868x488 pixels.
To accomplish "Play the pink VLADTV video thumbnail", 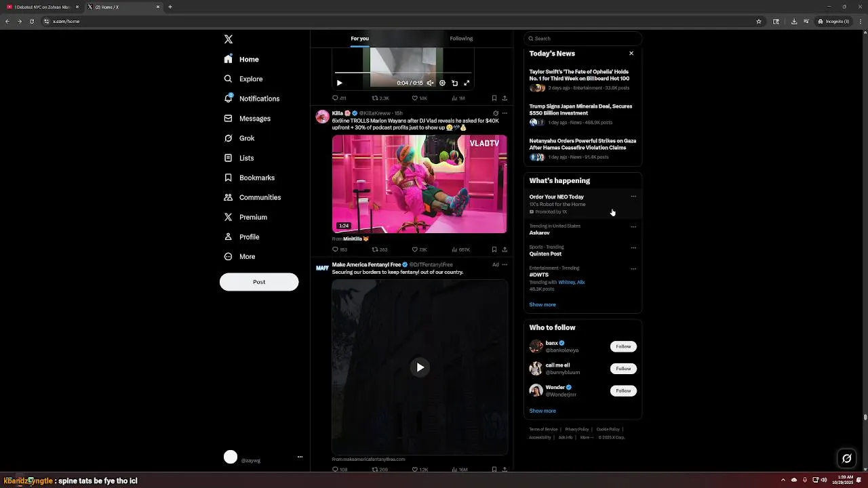I will pos(419,184).
